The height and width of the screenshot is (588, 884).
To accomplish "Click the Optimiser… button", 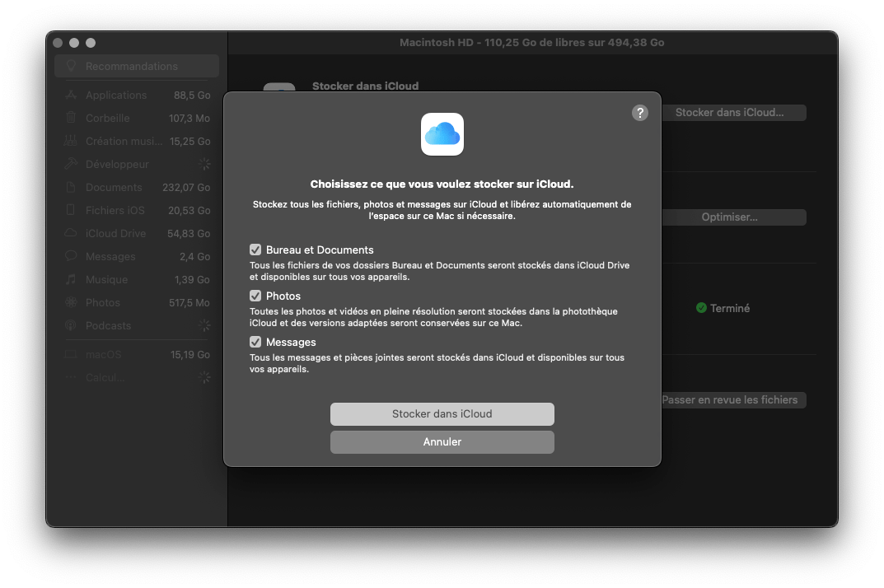I will point(733,217).
